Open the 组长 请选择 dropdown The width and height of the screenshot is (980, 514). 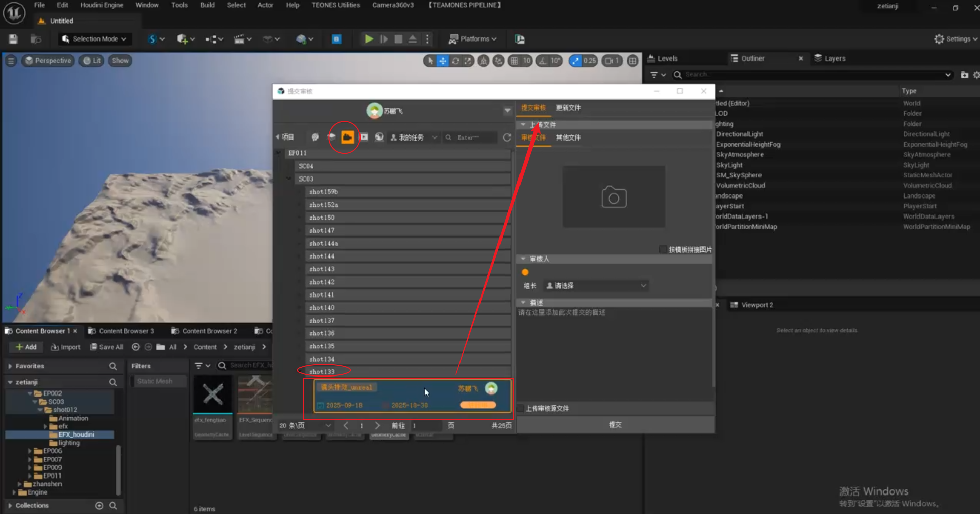[596, 286]
